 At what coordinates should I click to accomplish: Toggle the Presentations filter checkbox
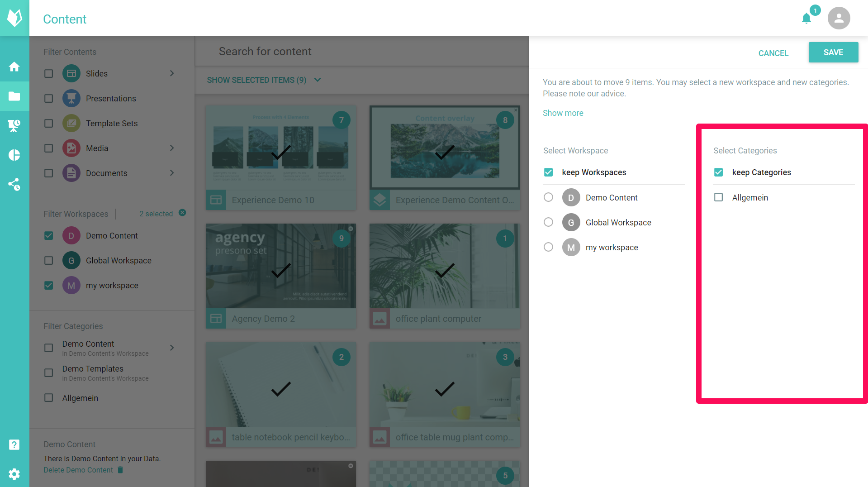click(49, 98)
